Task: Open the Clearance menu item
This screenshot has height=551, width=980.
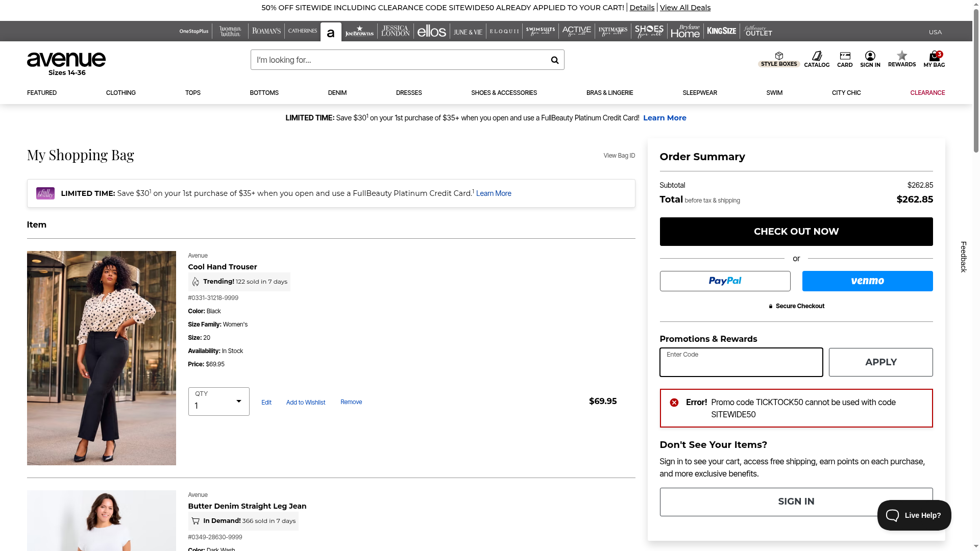Action: 927,93
